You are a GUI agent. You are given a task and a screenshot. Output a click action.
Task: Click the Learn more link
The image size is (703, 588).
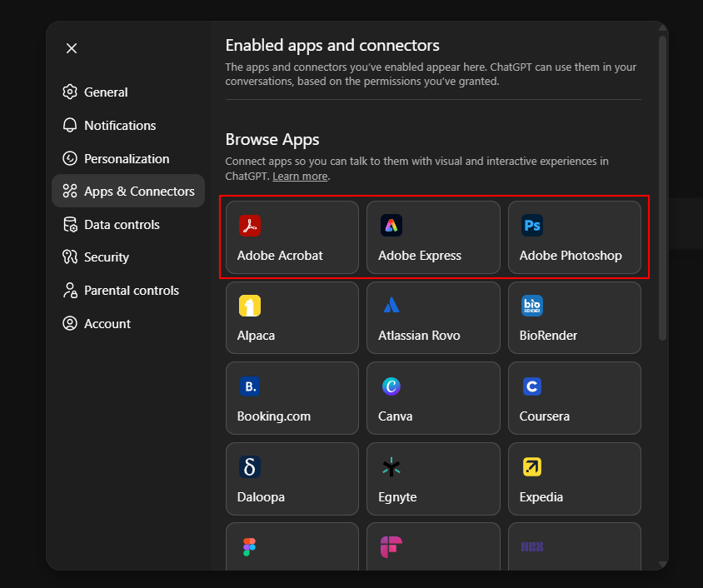coord(300,177)
